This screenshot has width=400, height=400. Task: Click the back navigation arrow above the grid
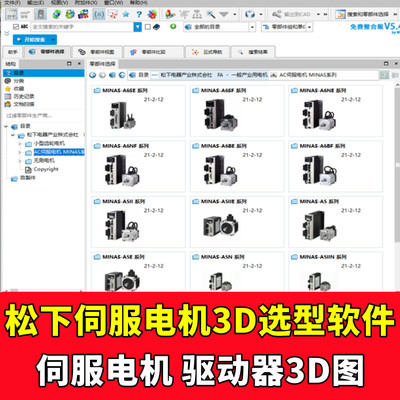coord(92,75)
